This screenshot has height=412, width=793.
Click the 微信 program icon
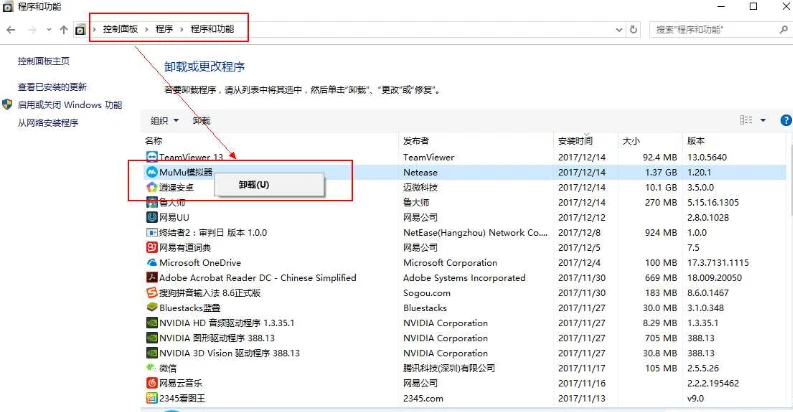pos(151,368)
